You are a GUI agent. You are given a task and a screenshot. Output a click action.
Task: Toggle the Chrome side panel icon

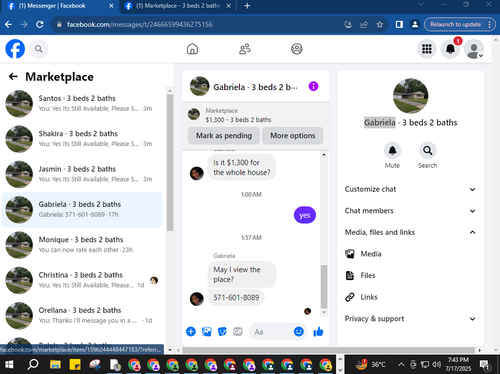[399, 24]
